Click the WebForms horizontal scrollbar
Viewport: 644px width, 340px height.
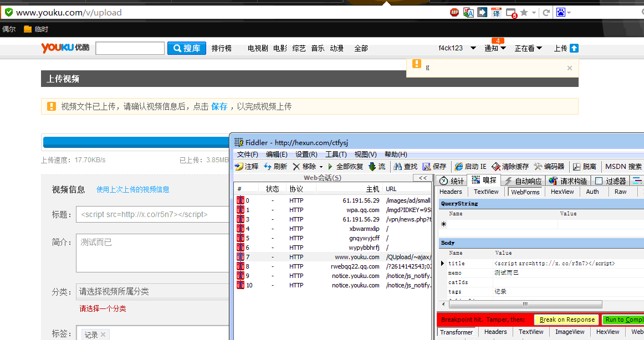(525, 305)
